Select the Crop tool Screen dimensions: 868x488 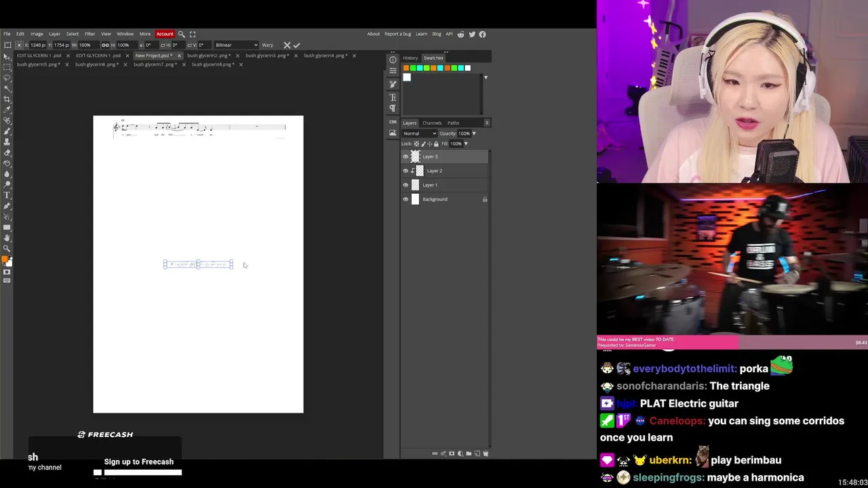tap(7, 99)
